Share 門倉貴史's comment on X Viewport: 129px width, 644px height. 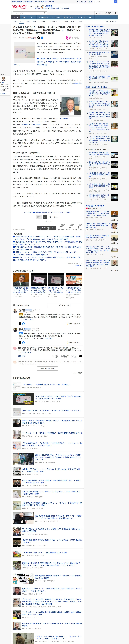pyautogui.click(x=20, y=324)
